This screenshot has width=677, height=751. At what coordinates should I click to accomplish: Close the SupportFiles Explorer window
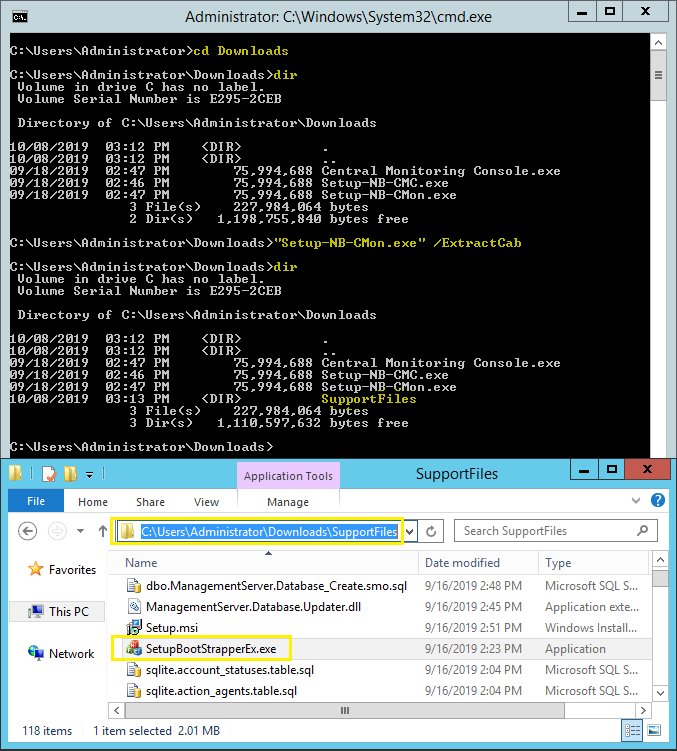[647, 470]
